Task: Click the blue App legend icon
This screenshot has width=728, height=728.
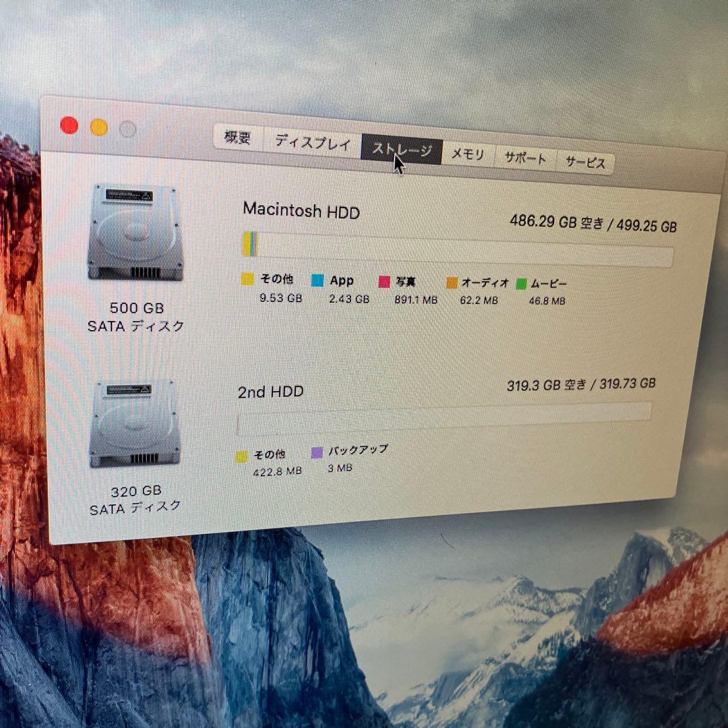Action: [x=317, y=278]
